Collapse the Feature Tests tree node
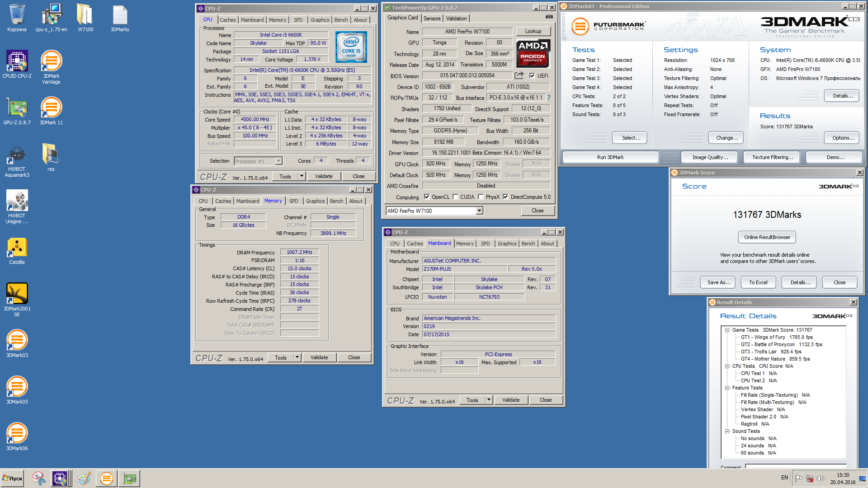 tap(727, 388)
